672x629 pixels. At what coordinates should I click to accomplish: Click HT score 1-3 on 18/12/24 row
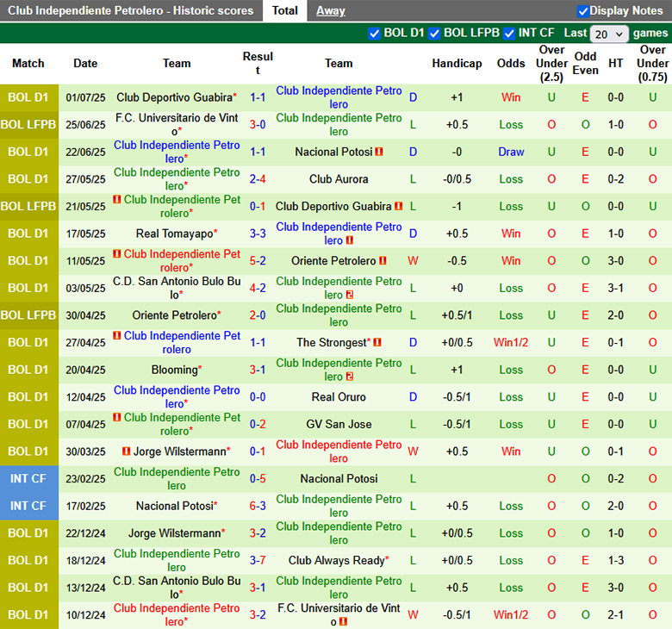point(615,560)
